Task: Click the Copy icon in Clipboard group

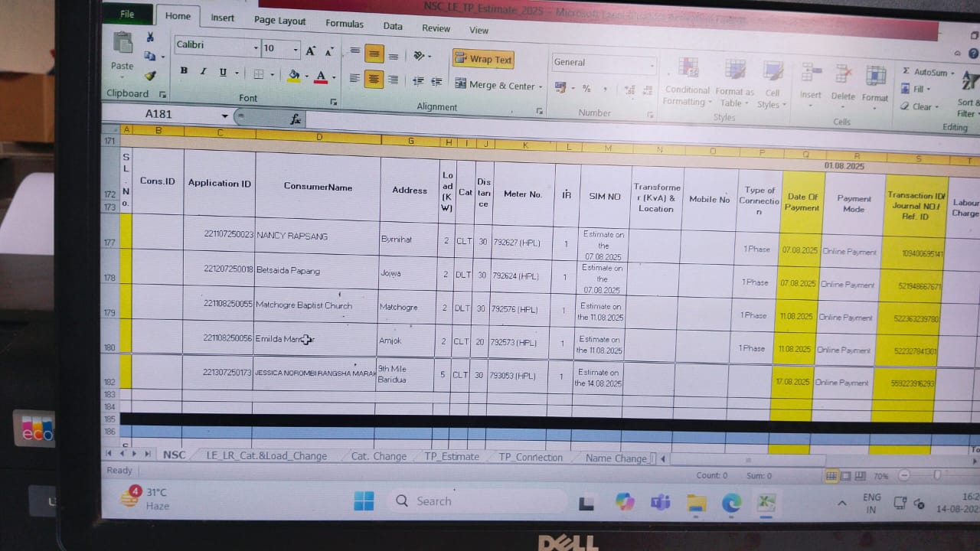Action: [x=149, y=56]
